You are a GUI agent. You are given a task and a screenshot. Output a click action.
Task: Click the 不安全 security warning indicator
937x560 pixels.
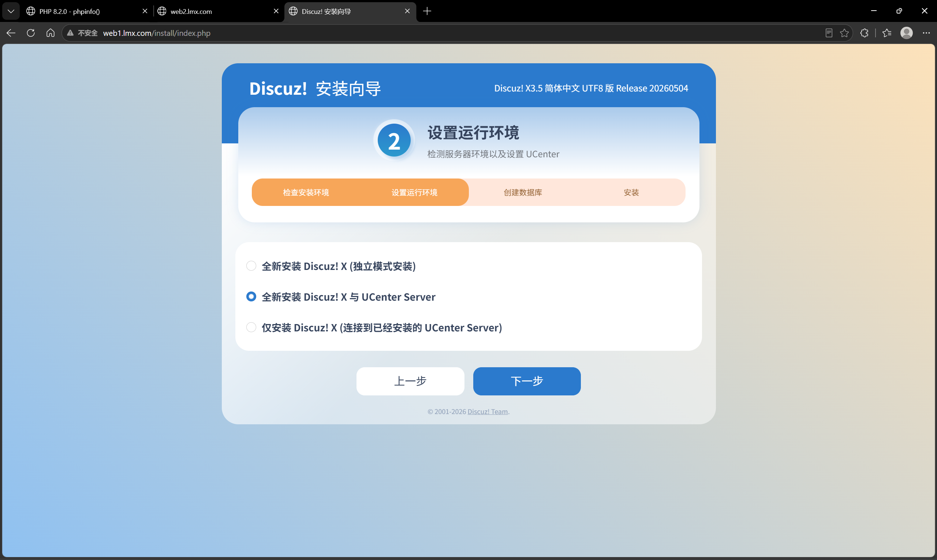click(82, 33)
